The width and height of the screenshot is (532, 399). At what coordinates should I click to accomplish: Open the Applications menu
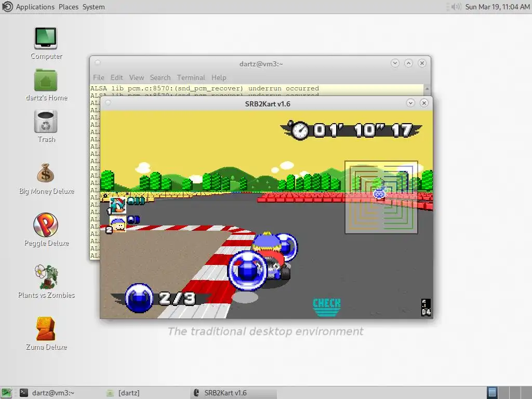[x=35, y=7]
